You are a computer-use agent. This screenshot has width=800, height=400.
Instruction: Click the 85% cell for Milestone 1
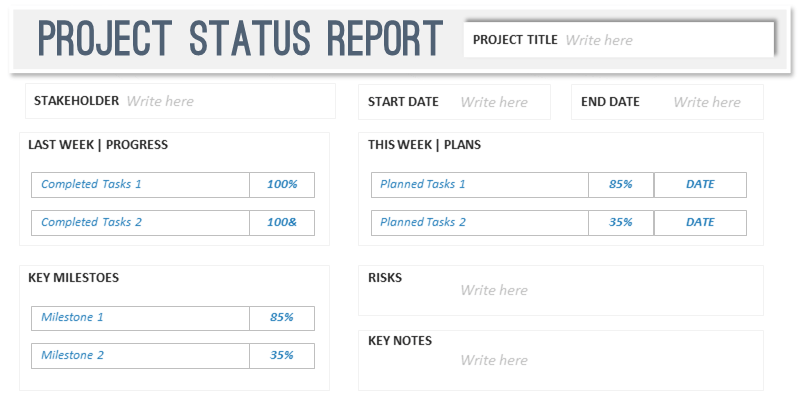(x=282, y=318)
